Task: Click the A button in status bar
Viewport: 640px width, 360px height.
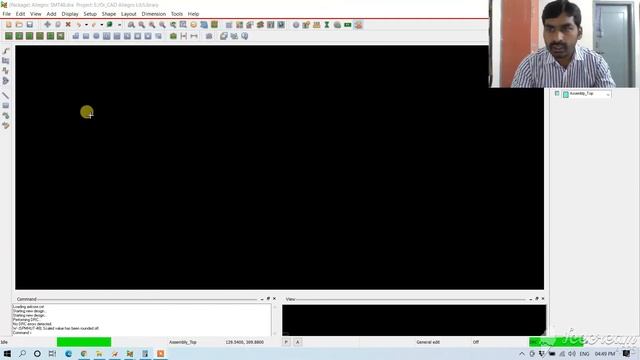Action: tap(298, 342)
